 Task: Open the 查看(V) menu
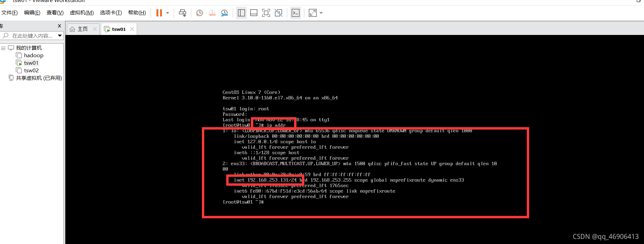tap(55, 13)
